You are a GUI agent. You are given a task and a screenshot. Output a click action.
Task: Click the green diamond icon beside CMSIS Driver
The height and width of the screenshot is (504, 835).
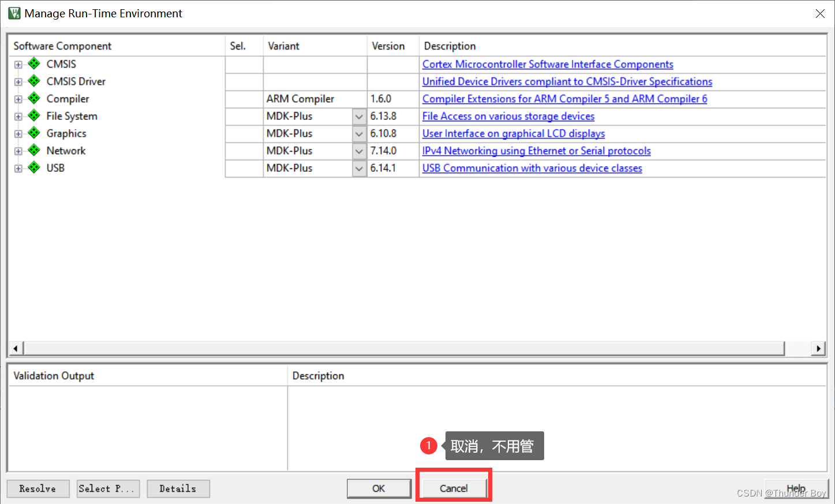coord(34,81)
